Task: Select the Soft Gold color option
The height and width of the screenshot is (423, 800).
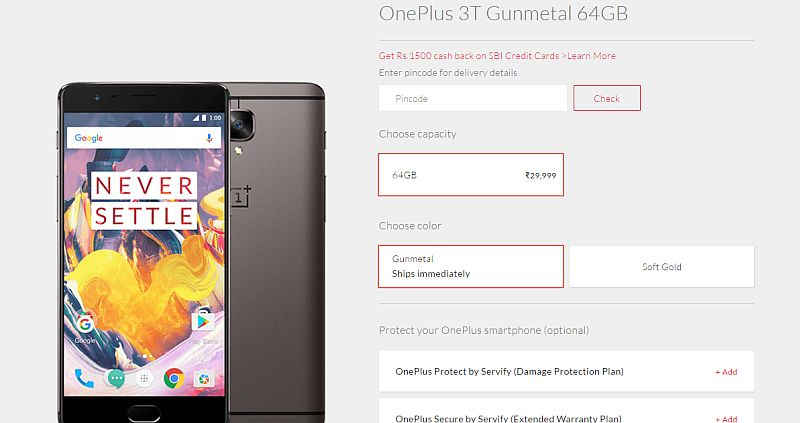Action: tap(662, 266)
